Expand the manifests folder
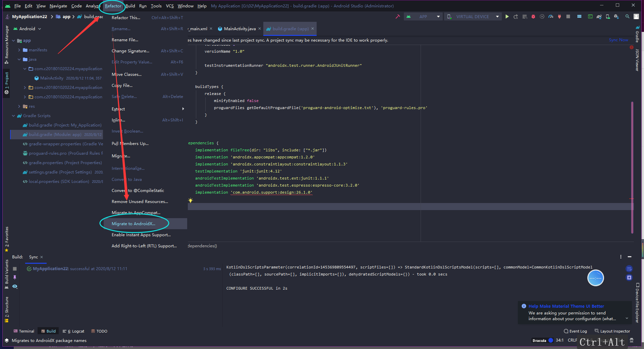Image resolution: width=644 pixels, height=349 pixels. coord(19,50)
